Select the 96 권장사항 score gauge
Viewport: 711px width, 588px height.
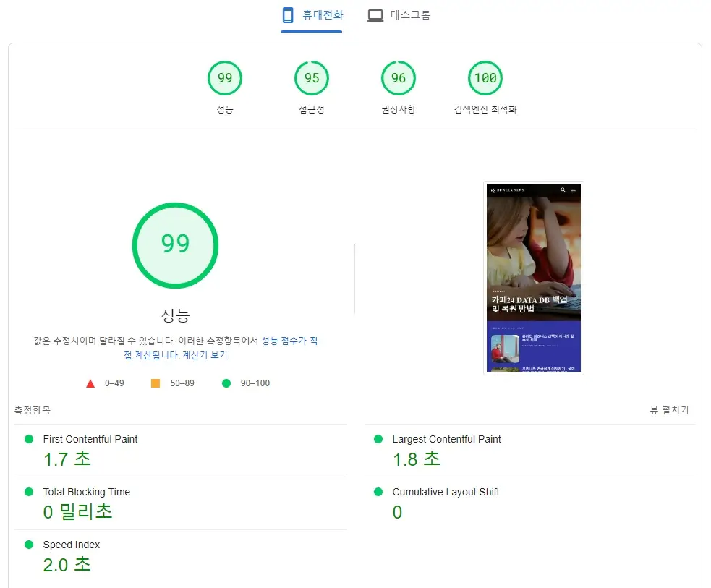click(399, 78)
